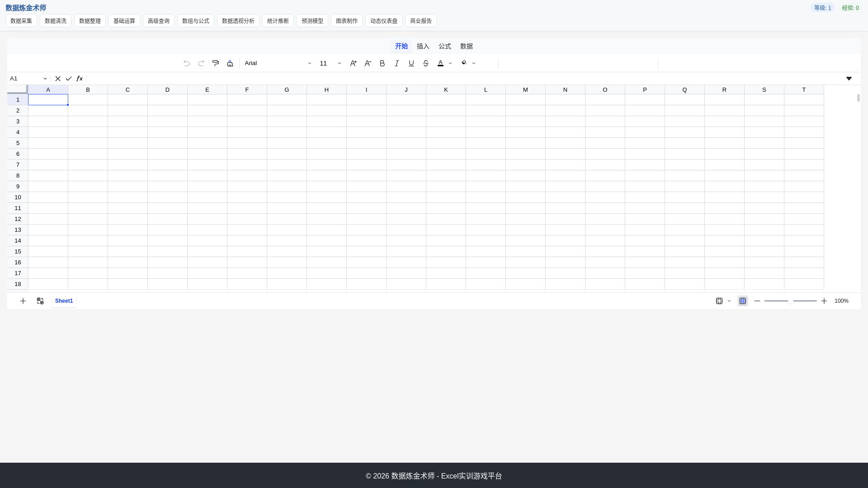
Task: Decrease font size with A- icon
Action: pyautogui.click(x=368, y=63)
